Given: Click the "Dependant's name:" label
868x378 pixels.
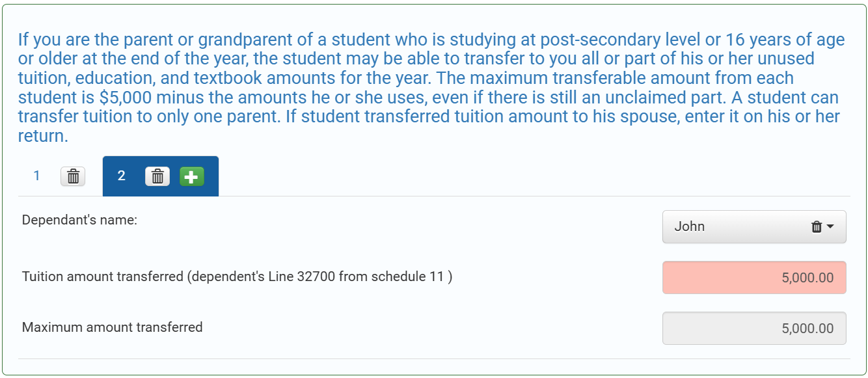Looking at the screenshot, I should point(79,221).
